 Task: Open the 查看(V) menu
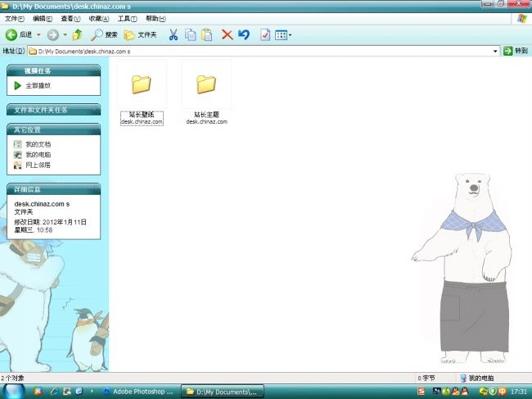click(70, 18)
